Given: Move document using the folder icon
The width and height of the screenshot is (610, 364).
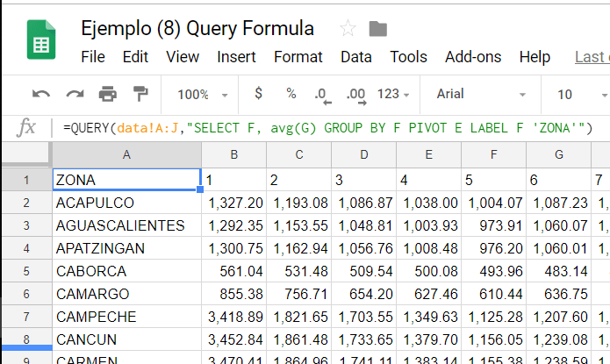Looking at the screenshot, I should coord(377,29).
